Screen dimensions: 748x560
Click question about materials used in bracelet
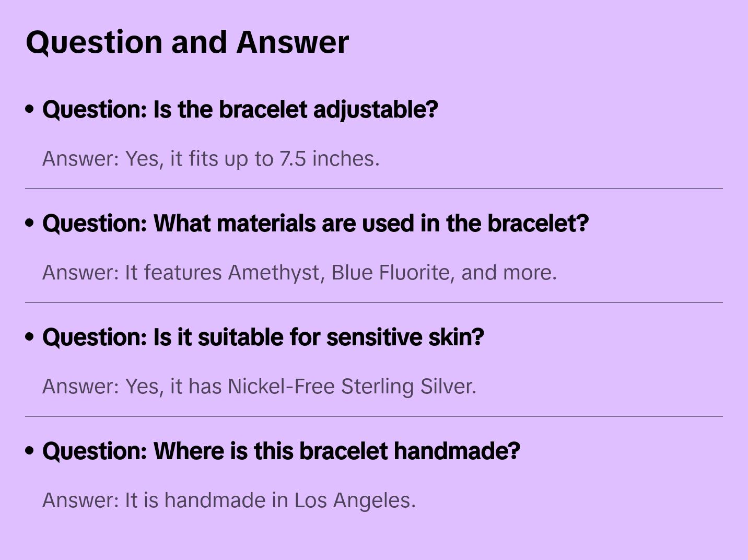click(x=315, y=223)
